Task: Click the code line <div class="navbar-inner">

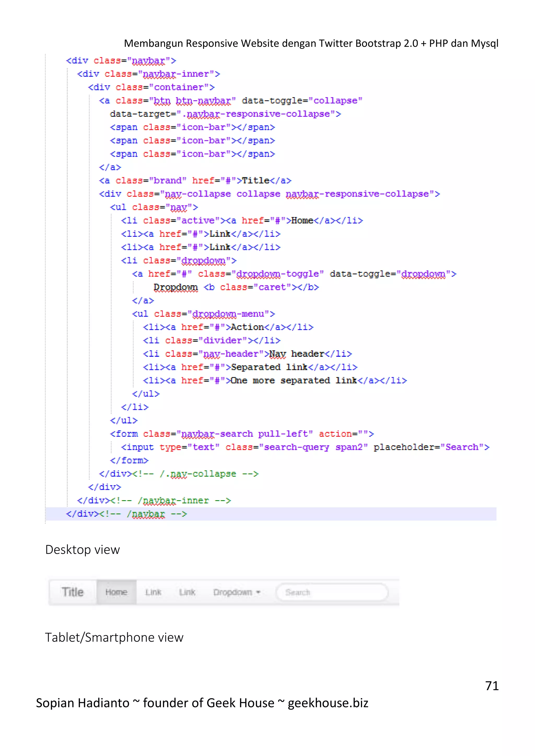Action: [149, 74]
